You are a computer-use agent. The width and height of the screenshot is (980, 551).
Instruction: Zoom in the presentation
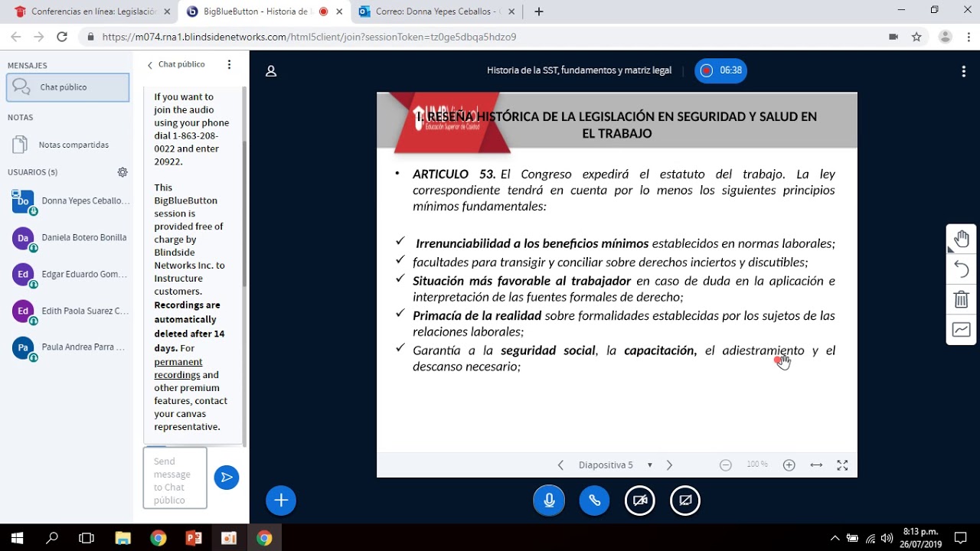789,465
